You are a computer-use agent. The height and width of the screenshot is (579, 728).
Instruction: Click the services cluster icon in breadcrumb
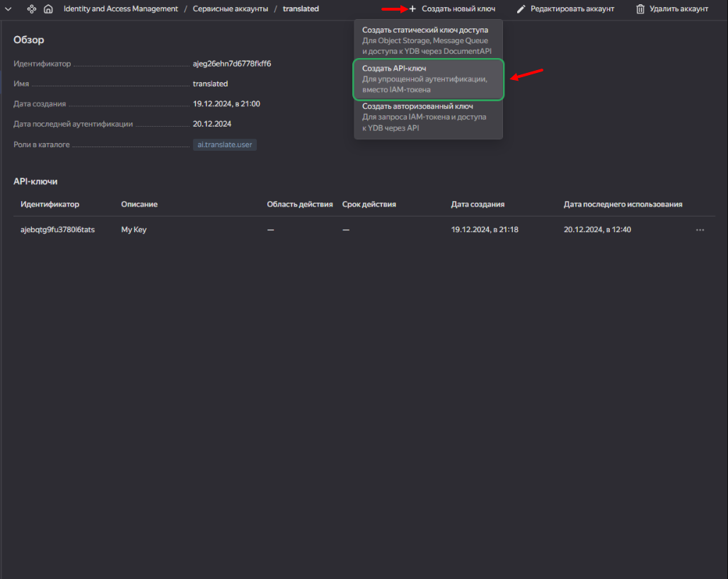pyautogui.click(x=31, y=9)
